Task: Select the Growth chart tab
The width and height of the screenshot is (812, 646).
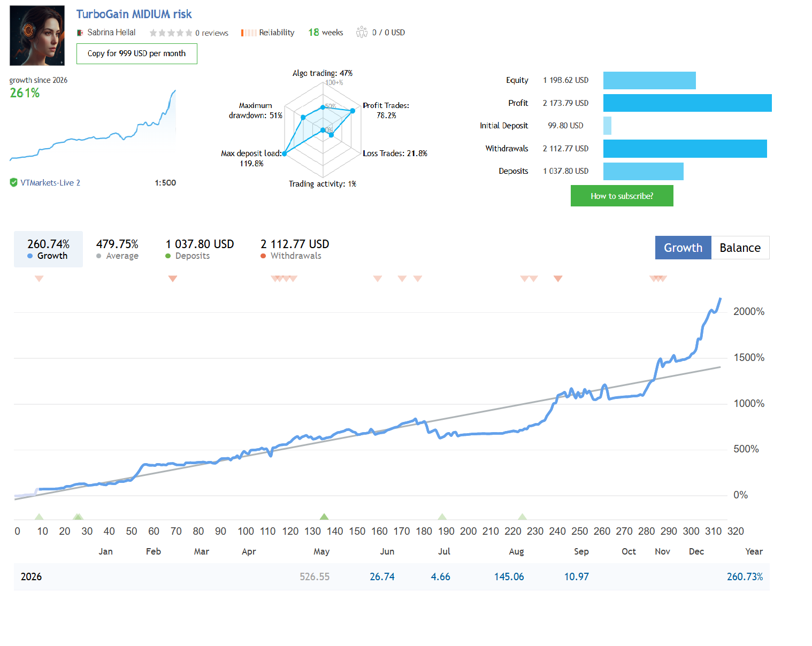Action: pos(683,248)
